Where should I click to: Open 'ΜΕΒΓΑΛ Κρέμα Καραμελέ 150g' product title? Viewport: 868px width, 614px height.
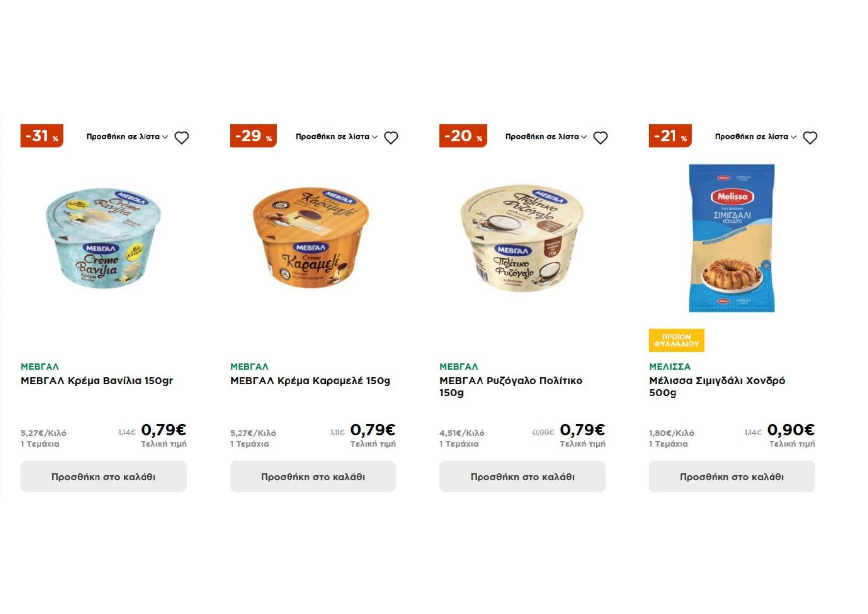[310, 381]
